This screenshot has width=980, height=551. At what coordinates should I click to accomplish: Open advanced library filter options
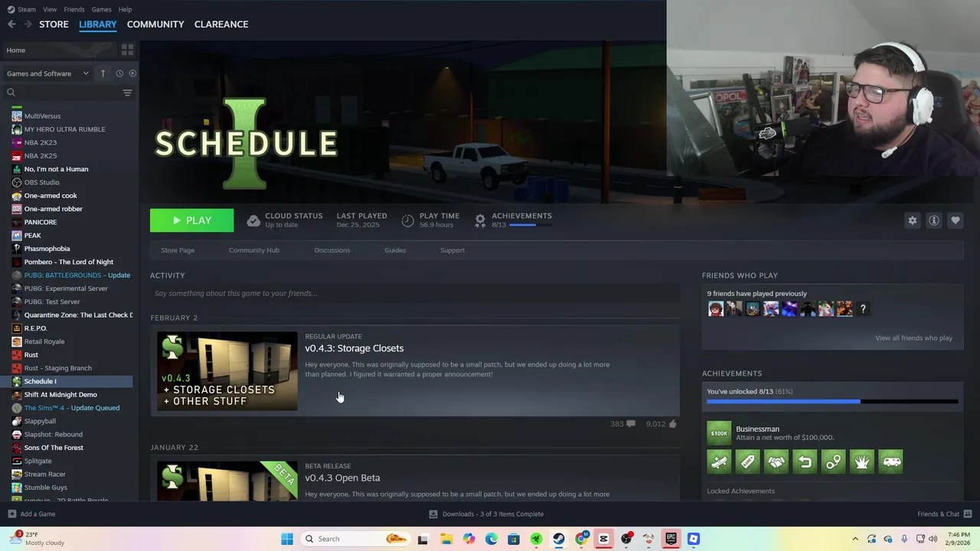tap(127, 93)
